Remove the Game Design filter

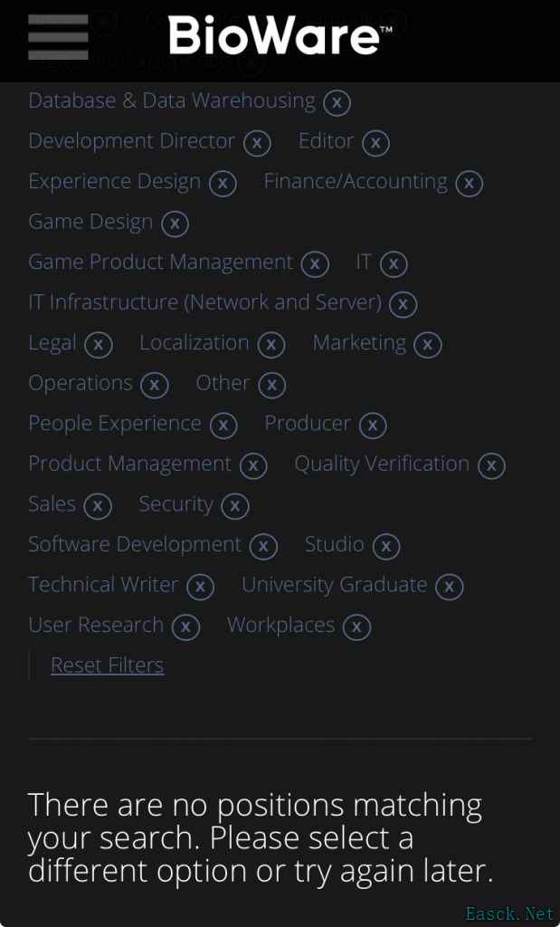coord(175,224)
